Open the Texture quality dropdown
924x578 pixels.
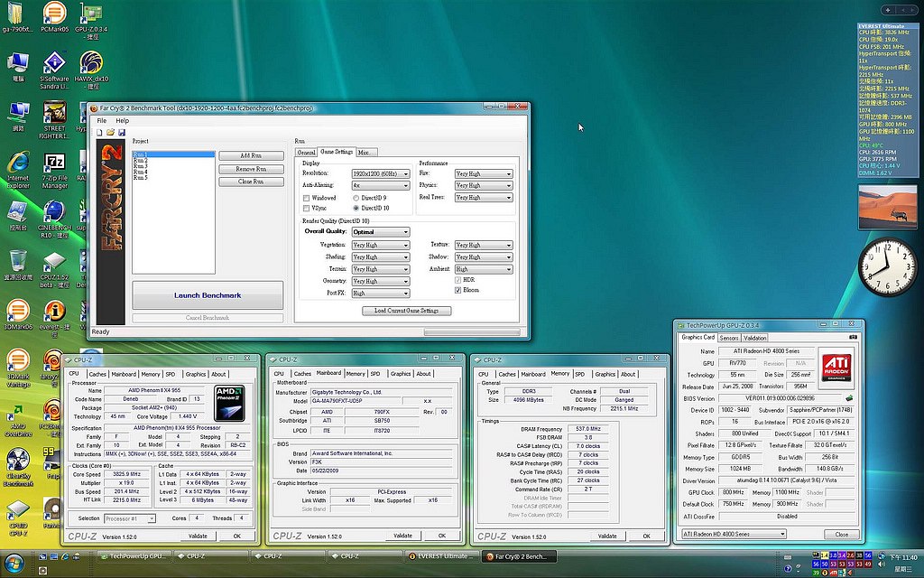(x=484, y=246)
